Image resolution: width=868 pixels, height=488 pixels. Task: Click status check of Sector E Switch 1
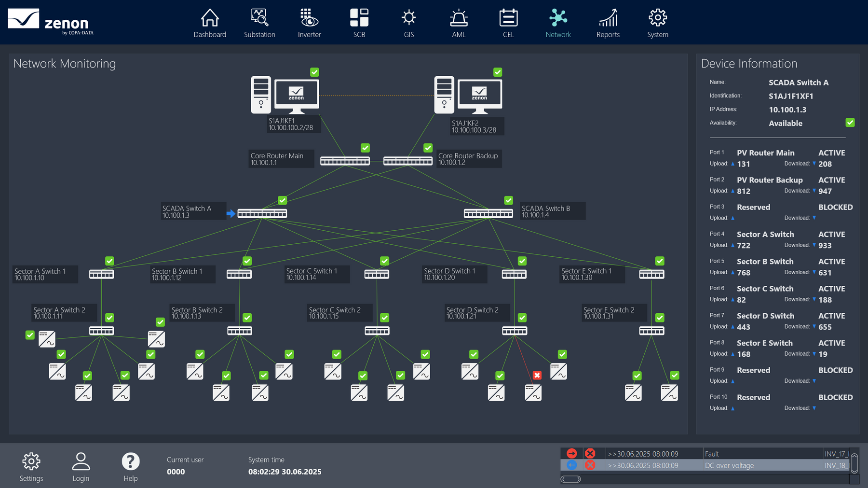tap(660, 261)
